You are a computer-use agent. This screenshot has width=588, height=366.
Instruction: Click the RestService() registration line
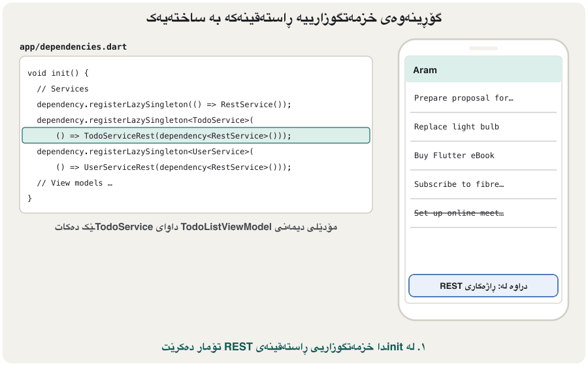[164, 105]
